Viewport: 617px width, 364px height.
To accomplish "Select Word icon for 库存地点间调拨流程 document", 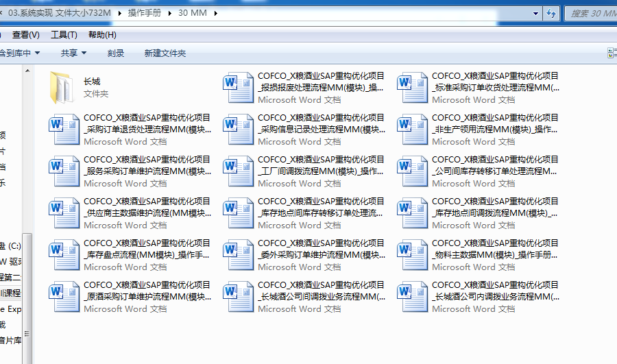I will coord(412,213).
